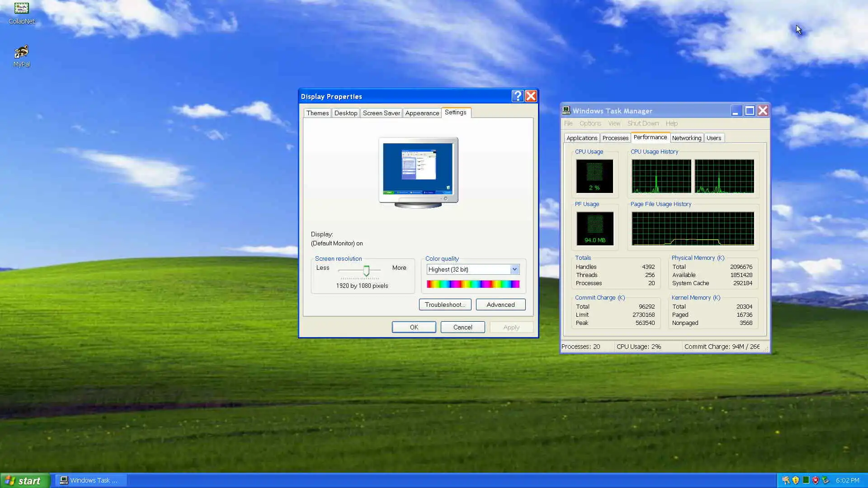Open the Networking tab in Task Manager
Viewport: 868px width, 488px height.
686,138
